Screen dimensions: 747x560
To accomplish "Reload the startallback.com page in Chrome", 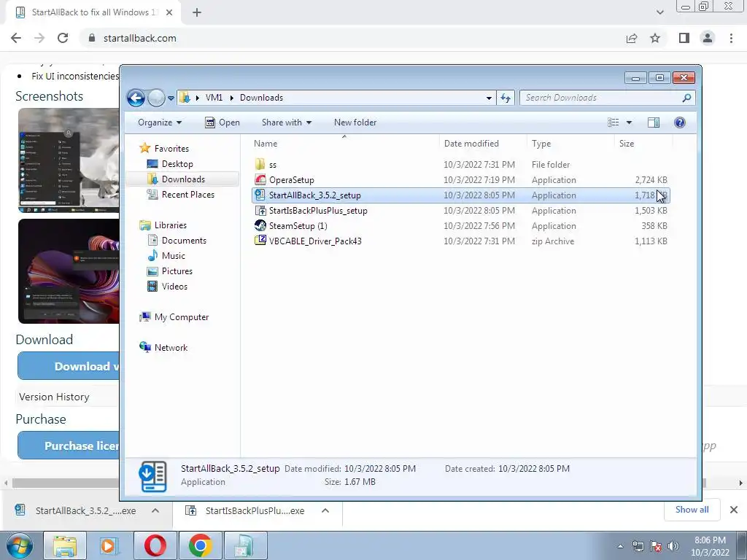I will 63,38.
